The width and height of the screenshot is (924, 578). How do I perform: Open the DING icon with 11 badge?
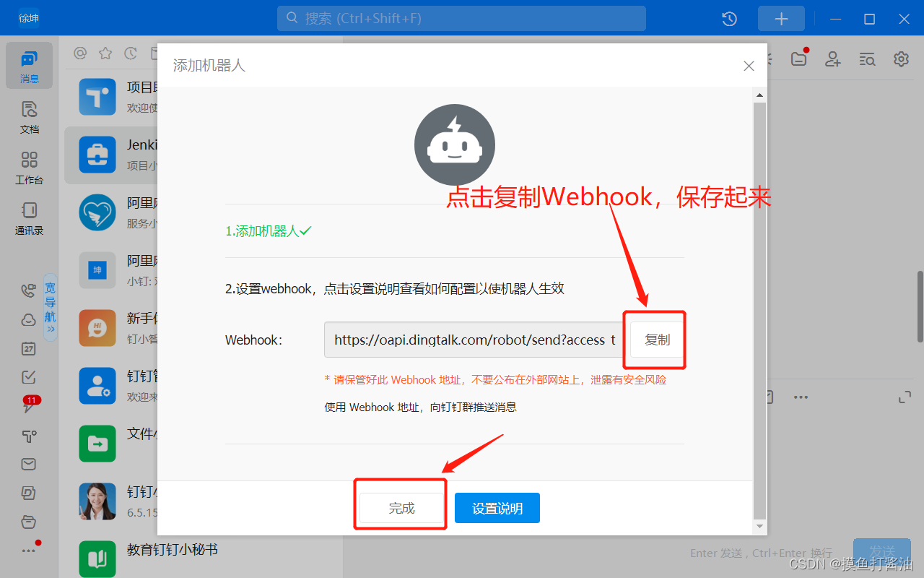coord(29,405)
